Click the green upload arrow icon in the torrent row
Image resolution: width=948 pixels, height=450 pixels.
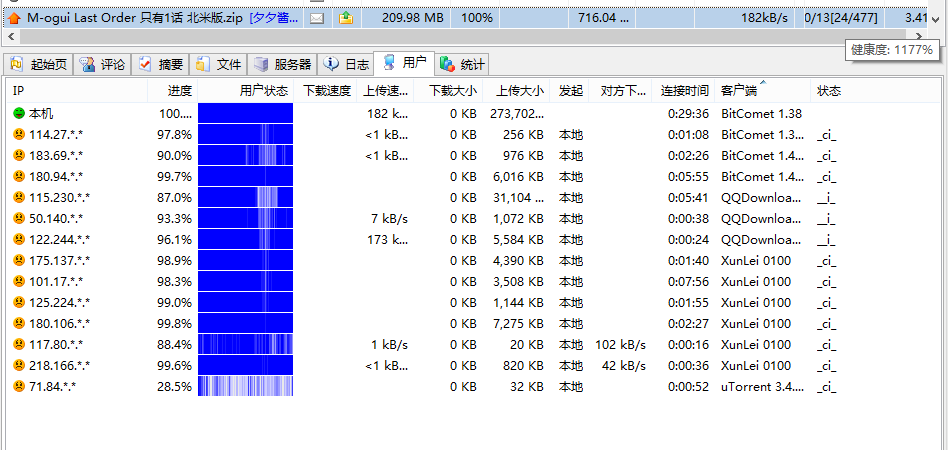346,18
